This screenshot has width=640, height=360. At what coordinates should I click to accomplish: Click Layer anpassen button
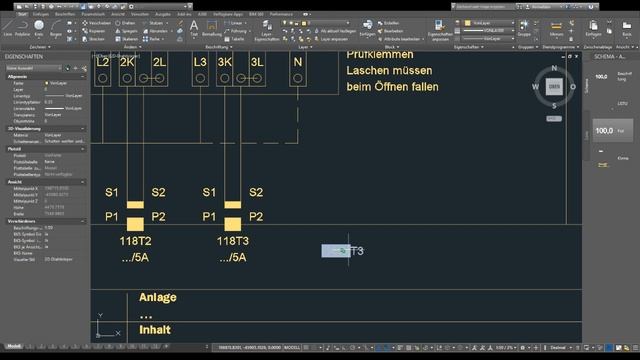click(x=331, y=39)
